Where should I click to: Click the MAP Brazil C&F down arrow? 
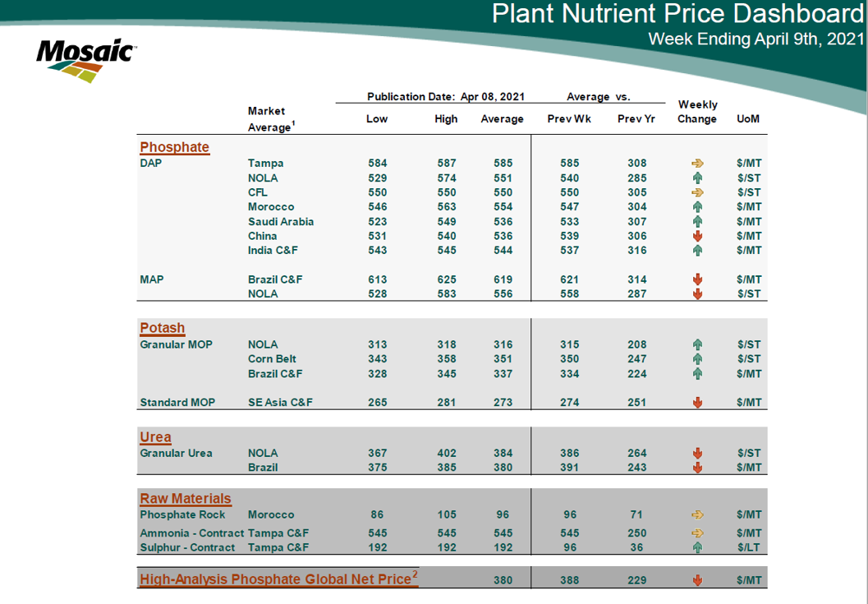tap(697, 279)
